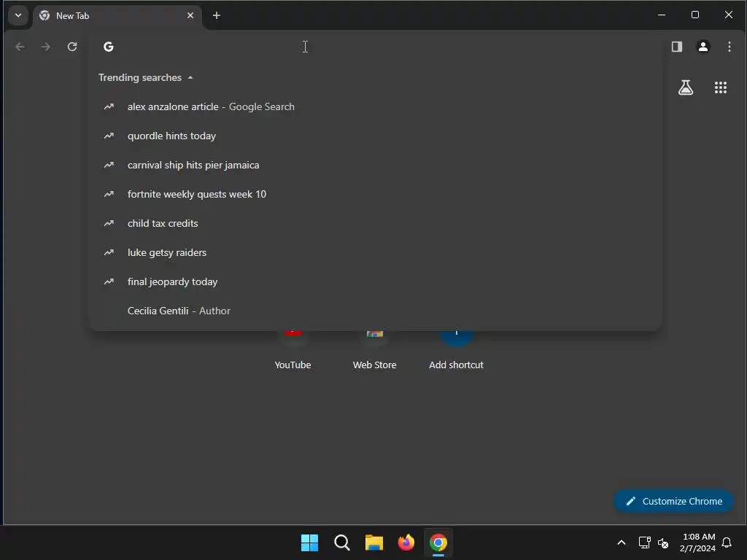
Task: Choose suggestion child tax credits
Action: 375,223
